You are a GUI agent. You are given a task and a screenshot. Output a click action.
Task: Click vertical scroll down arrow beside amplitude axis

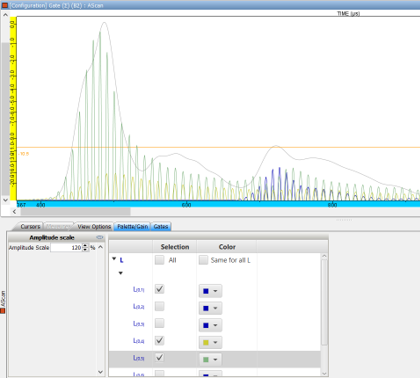coord(5,200)
